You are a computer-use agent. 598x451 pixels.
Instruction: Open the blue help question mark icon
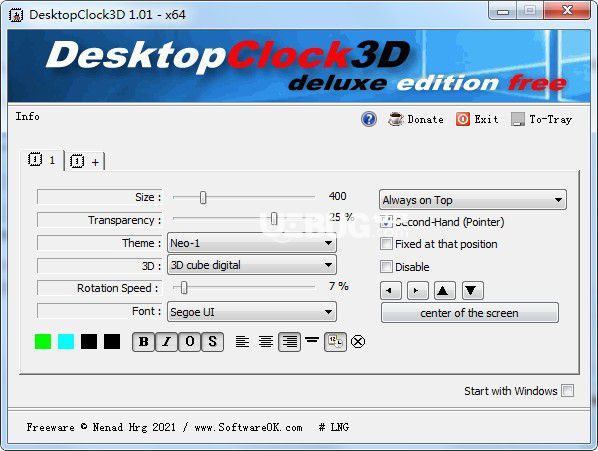point(369,119)
